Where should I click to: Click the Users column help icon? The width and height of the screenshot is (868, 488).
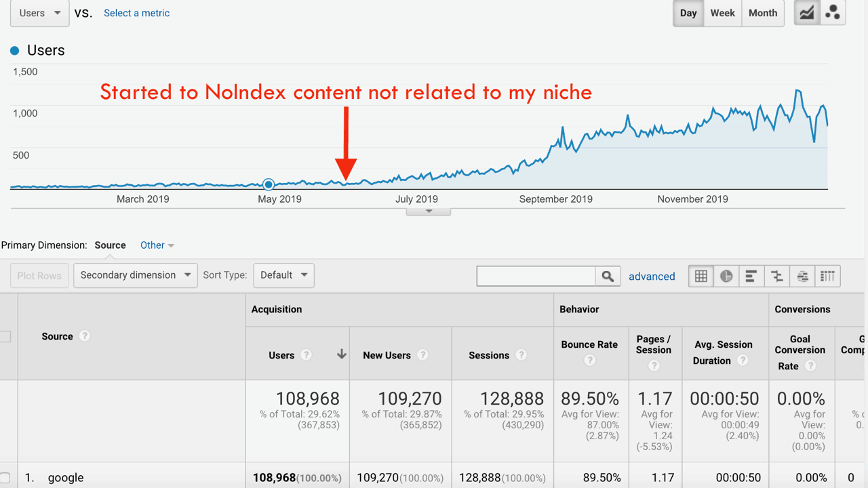307,354
